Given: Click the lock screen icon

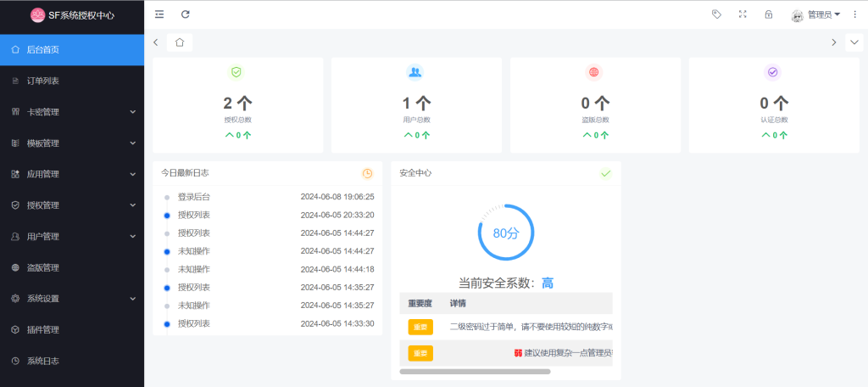Looking at the screenshot, I should (x=769, y=14).
